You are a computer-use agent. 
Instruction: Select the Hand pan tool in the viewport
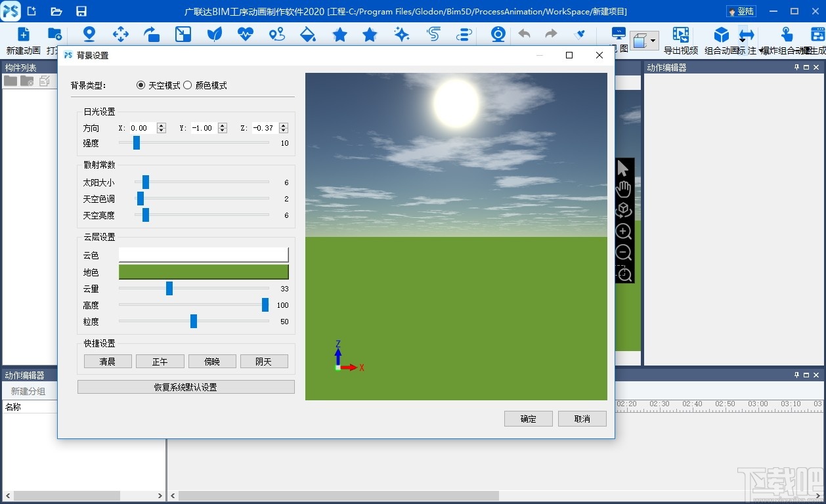[623, 189]
